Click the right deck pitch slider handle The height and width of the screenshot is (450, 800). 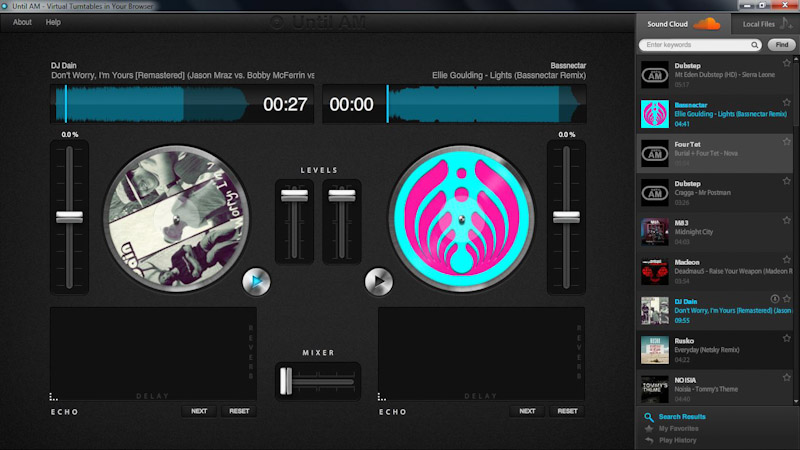click(566, 217)
